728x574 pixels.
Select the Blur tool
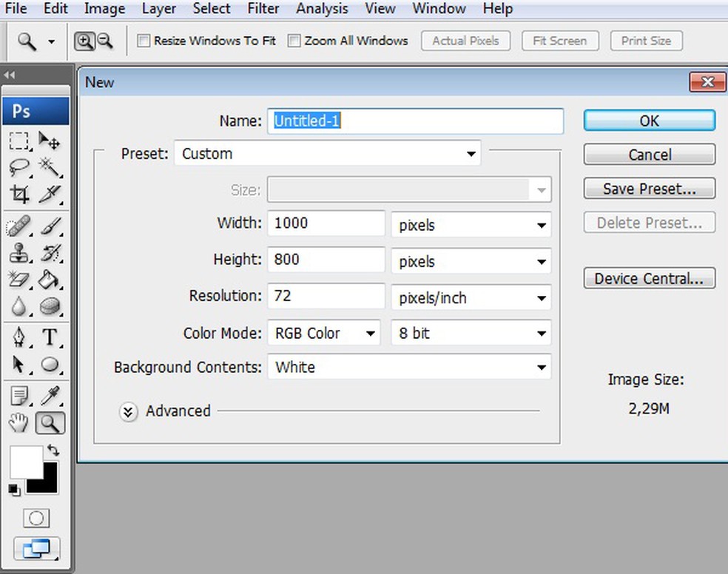(19, 307)
